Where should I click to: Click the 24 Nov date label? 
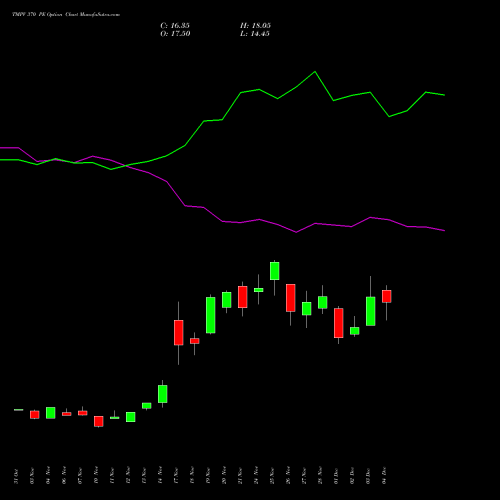click(x=256, y=476)
